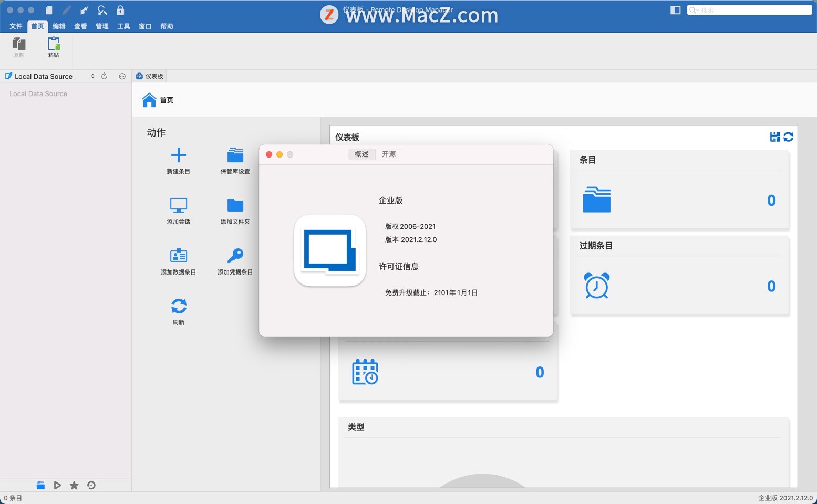
Task: Show favorites star icon at sidebar bottom
Action: click(x=74, y=485)
